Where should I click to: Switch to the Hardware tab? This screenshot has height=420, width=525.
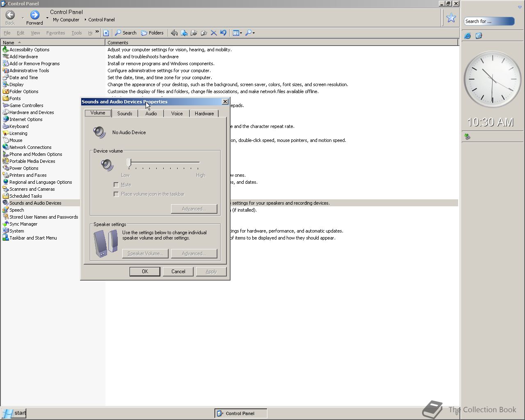pyautogui.click(x=204, y=114)
